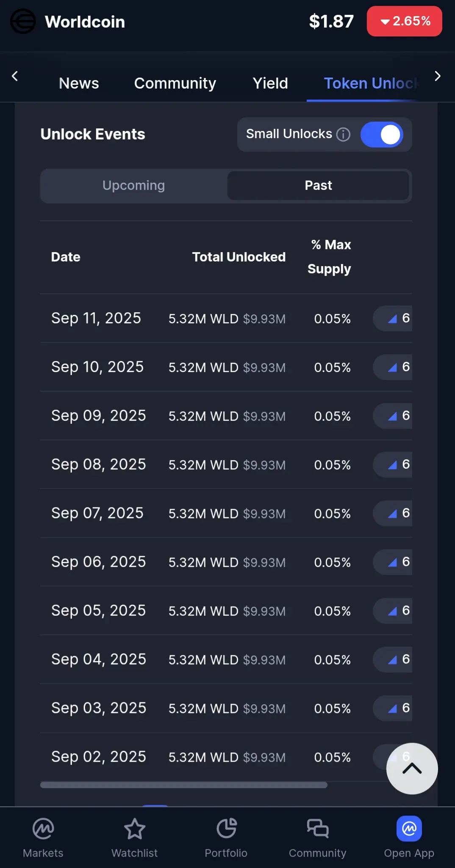Open the Markets icon in bottom bar
The width and height of the screenshot is (455, 868).
point(43,829)
